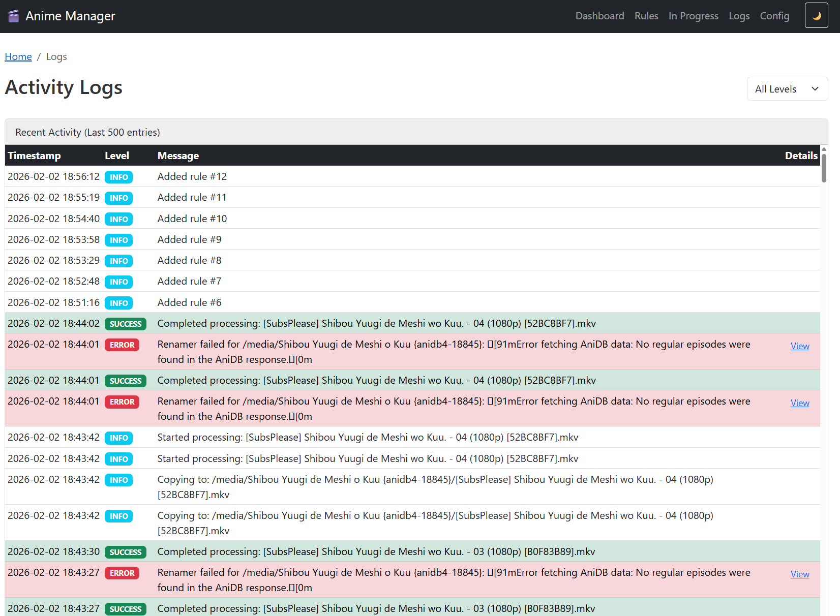Click the Home breadcrumb link
840x616 pixels.
pos(18,57)
